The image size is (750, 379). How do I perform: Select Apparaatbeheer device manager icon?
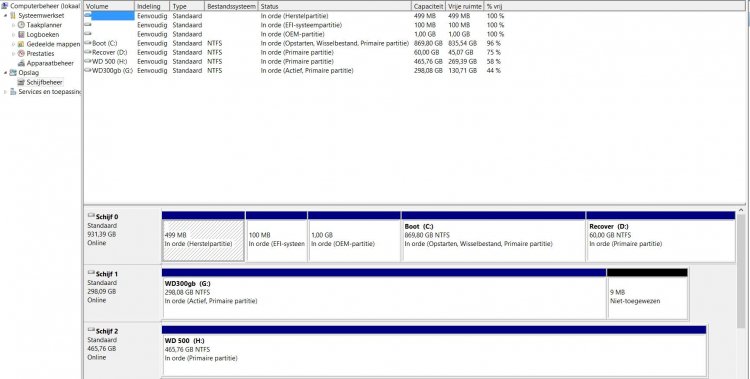coord(21,63)
